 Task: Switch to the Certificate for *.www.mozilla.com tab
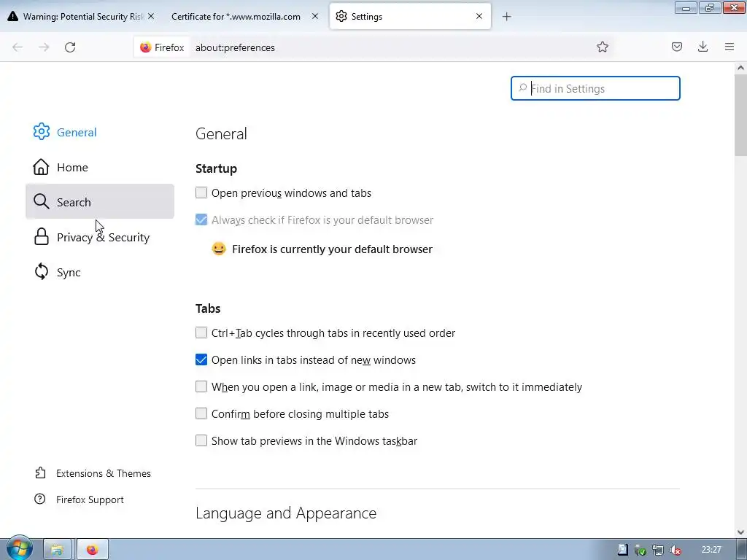pos(236,17)
